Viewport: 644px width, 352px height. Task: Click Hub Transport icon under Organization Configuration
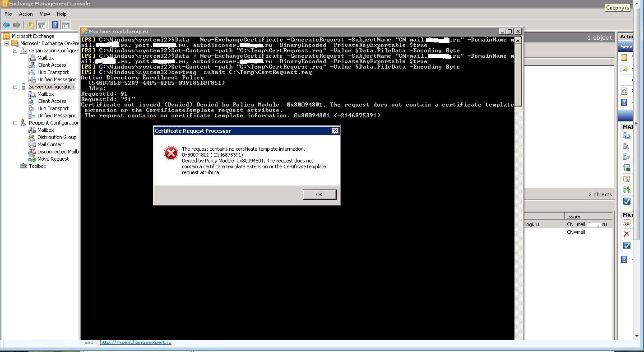coord(32,72)
